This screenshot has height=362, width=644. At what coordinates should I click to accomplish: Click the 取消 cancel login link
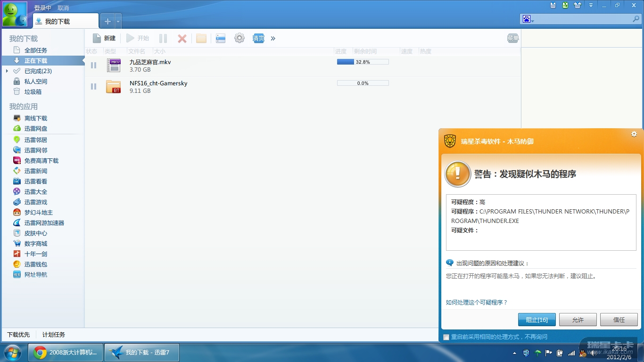point(63,8)
